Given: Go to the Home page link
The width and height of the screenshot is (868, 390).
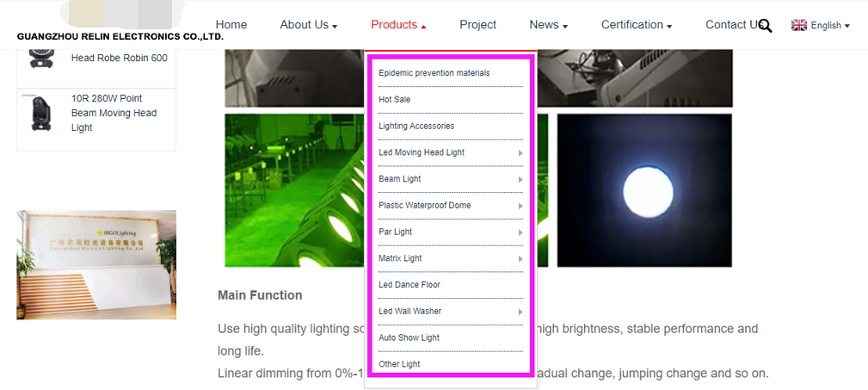Looking at the screenshot, I should pos(231,25).
